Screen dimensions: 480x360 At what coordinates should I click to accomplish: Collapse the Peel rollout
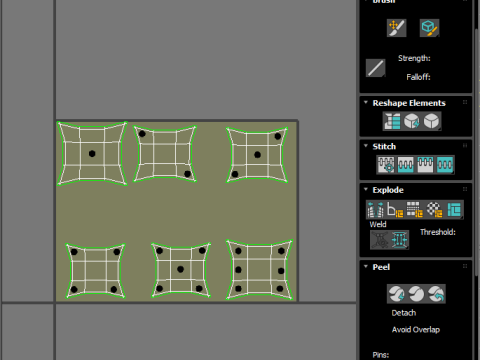(366, 266)
